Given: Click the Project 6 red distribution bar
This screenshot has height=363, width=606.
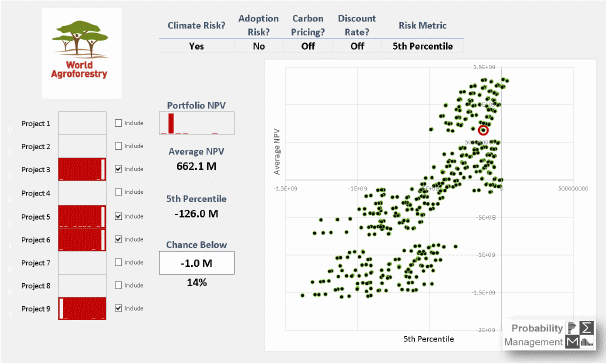Looking at the screenshot, I should [82, 239].
